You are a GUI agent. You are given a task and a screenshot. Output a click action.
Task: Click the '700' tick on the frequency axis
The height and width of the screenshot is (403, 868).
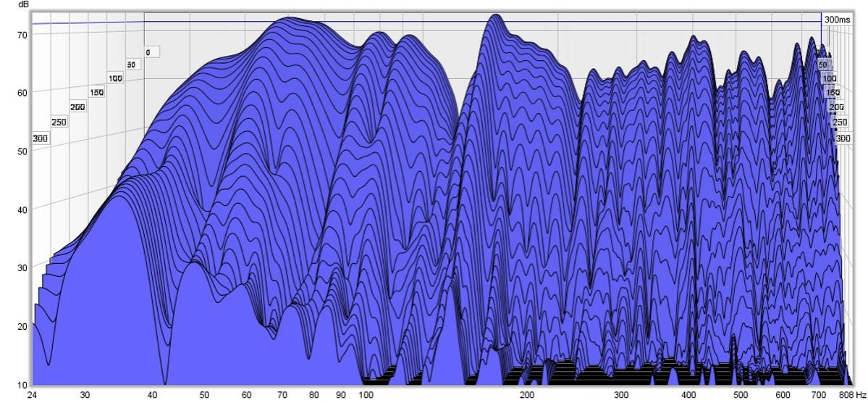[x=818, y=395]
